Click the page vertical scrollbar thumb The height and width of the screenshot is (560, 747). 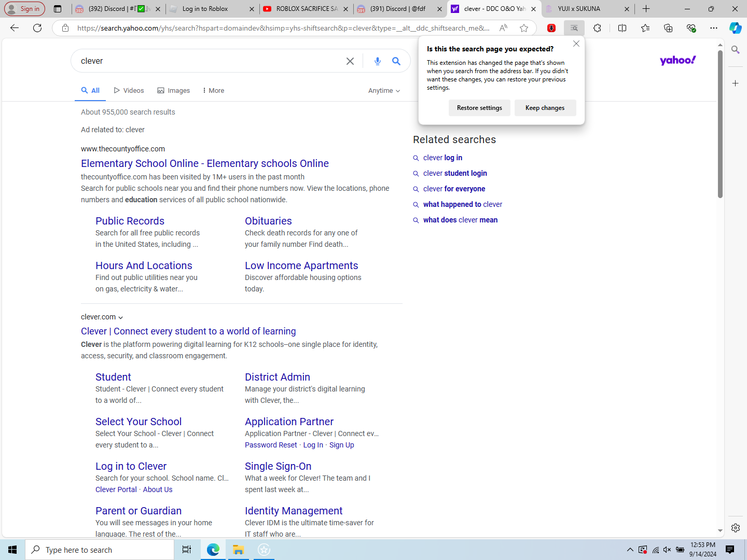[x=720, y=123]
